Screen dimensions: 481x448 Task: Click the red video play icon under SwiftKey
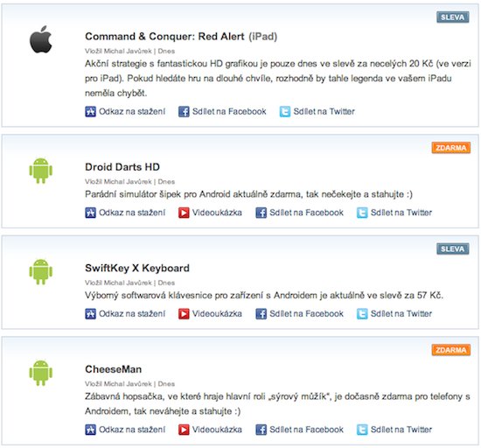[184, 314]
